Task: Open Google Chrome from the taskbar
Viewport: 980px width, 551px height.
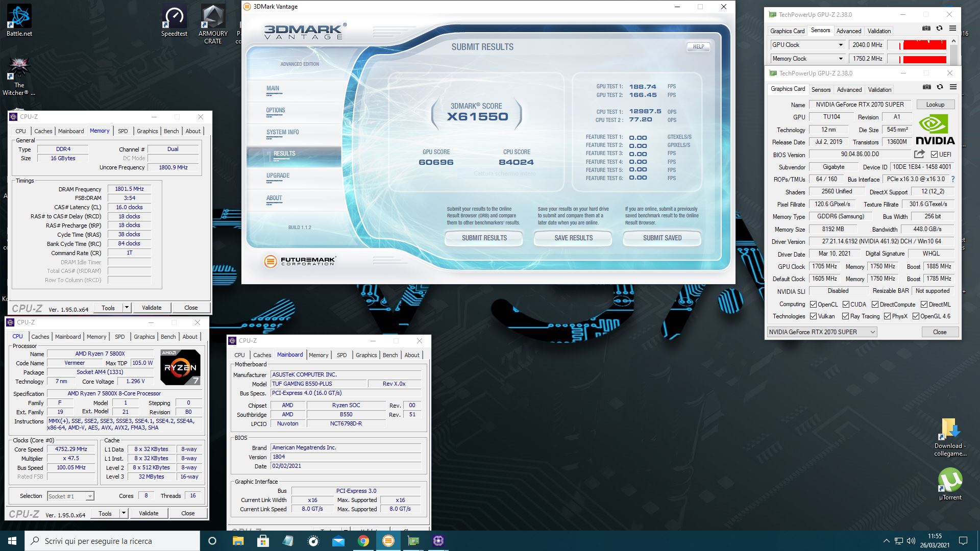Action: click(363, 541)
